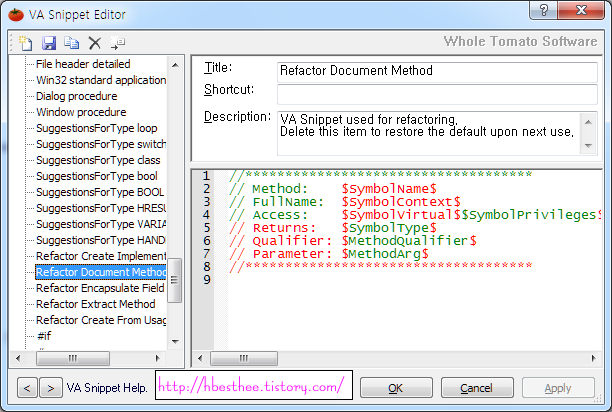Select 'Dialog procedure' in the snippet list
Viewport: 612px width, 412px height.
pyautogui.click(x=76, y=96)
